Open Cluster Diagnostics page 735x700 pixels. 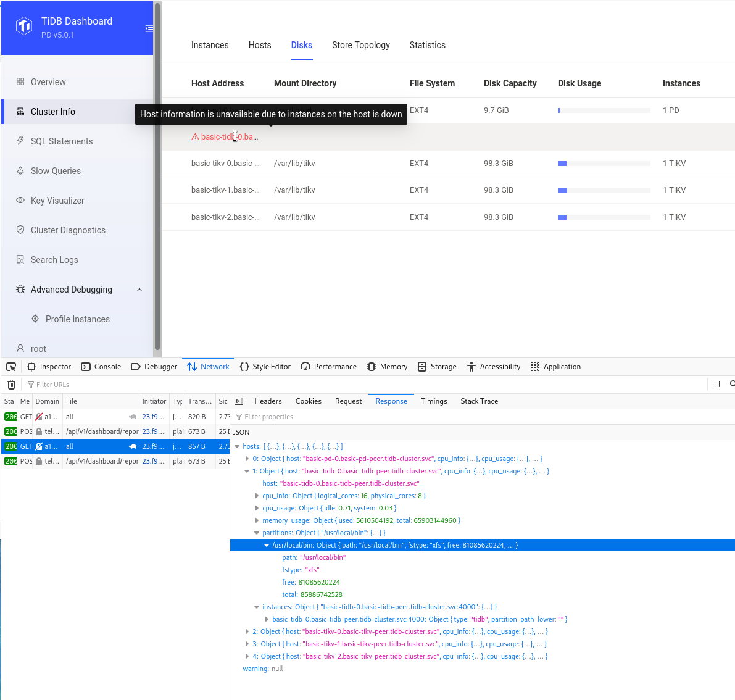68,230
